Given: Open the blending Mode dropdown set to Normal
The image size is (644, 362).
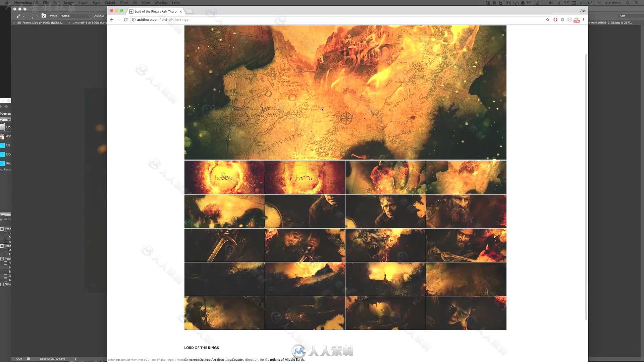Looking at the screenshot, I should point(75,16).
